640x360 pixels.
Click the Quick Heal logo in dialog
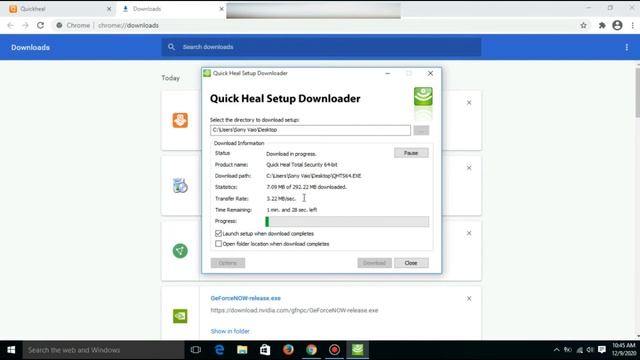tap(423, 96)
